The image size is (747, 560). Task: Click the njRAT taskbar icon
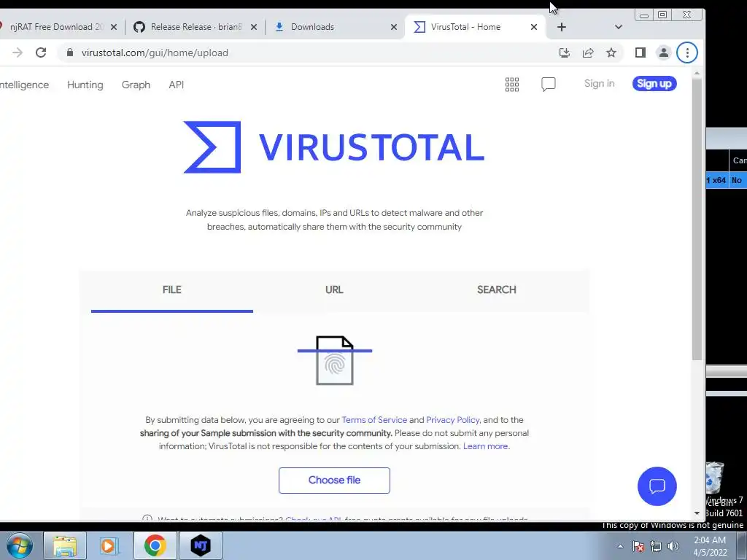201,545
